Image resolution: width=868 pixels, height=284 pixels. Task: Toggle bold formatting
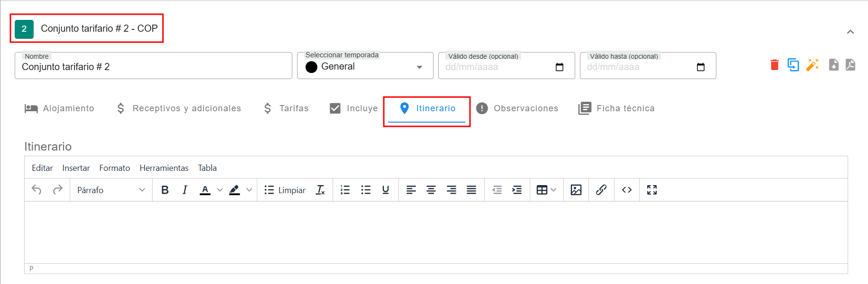(x=165, y=190)
